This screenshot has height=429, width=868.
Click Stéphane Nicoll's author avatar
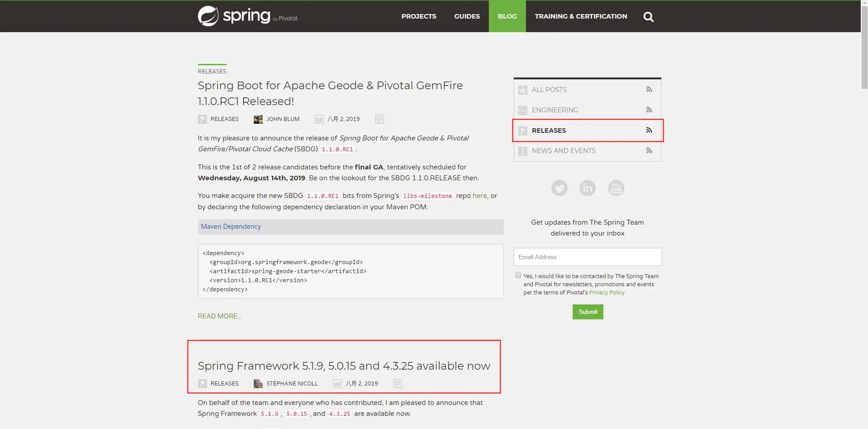(x=258, y=384)
